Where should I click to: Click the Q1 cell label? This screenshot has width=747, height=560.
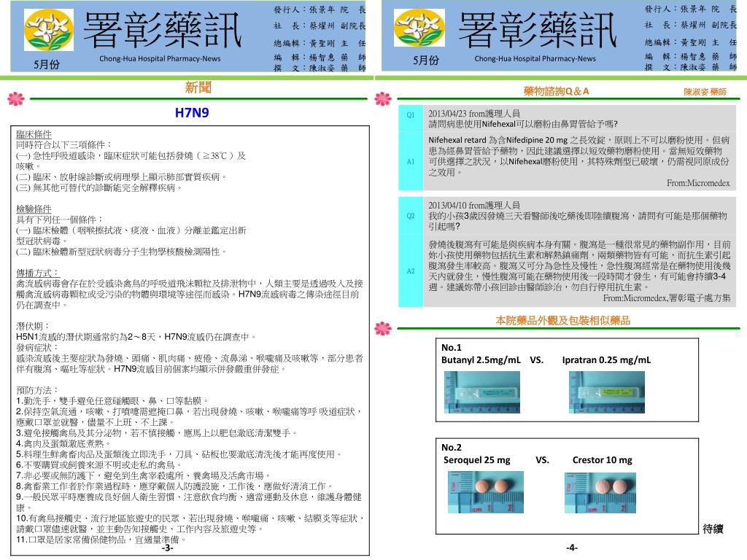point(411,114)
